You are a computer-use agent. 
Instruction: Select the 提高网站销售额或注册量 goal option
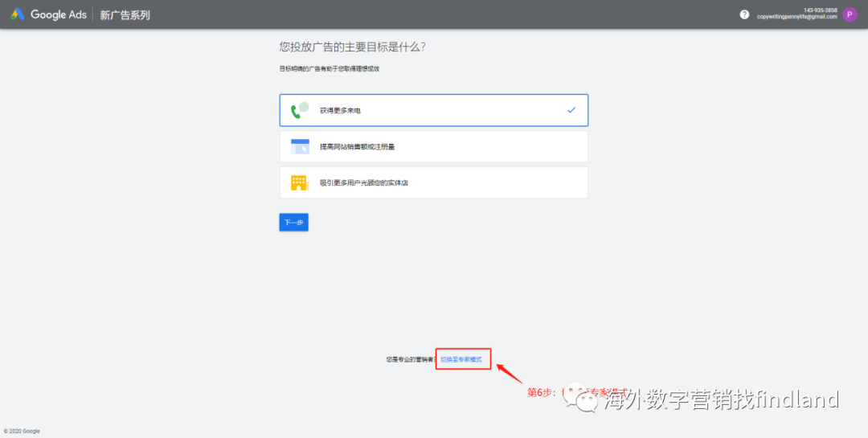(433, 147)
